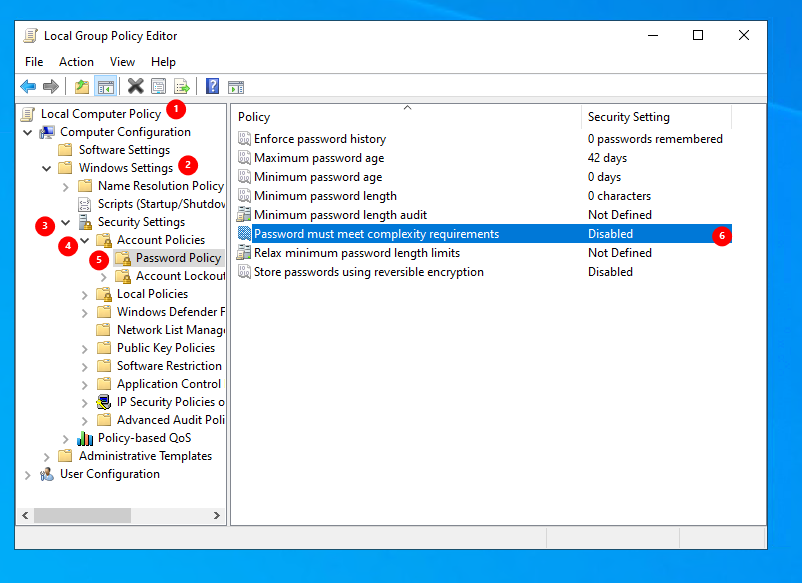Toggle Show/Hide Console Tree toolbar icon
The width and height of the screenshot is (802, 583).
[105, 87]
